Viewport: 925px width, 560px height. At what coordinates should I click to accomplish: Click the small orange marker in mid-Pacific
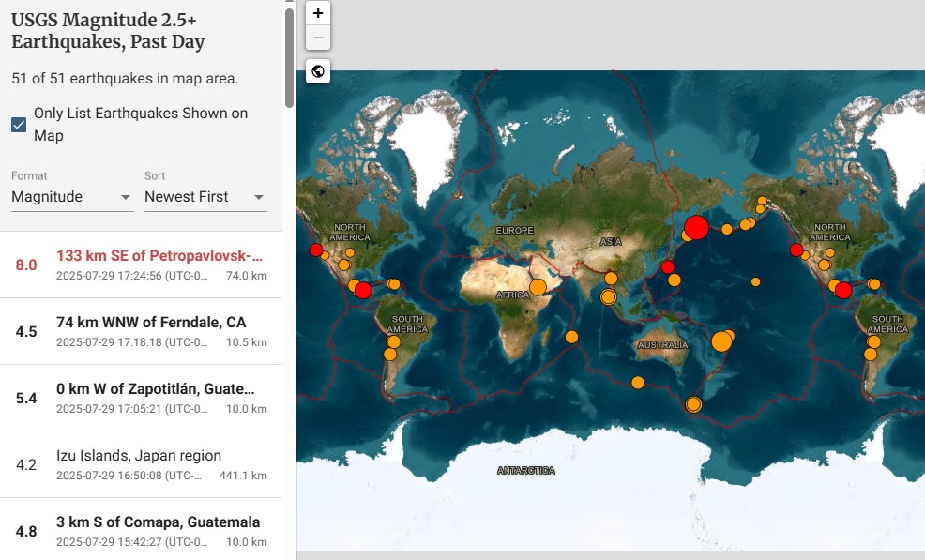pyautogui.click(x=756, y=282)
